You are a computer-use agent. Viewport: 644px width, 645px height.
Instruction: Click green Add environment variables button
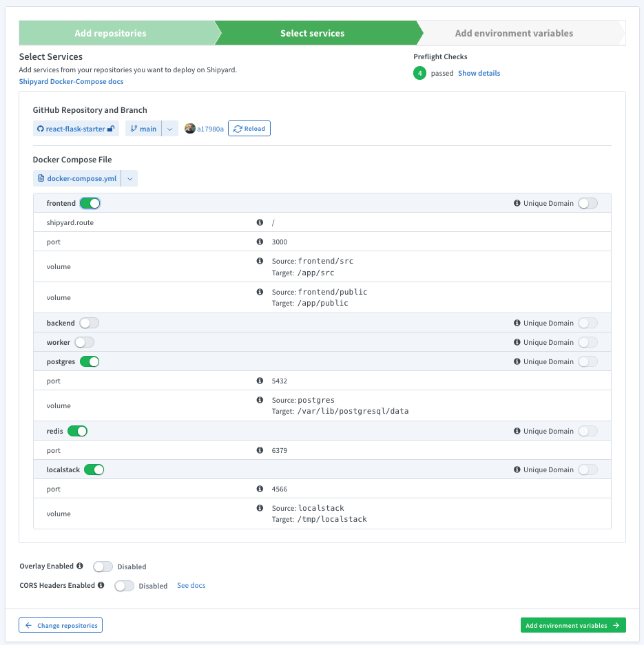pos(573,625)
